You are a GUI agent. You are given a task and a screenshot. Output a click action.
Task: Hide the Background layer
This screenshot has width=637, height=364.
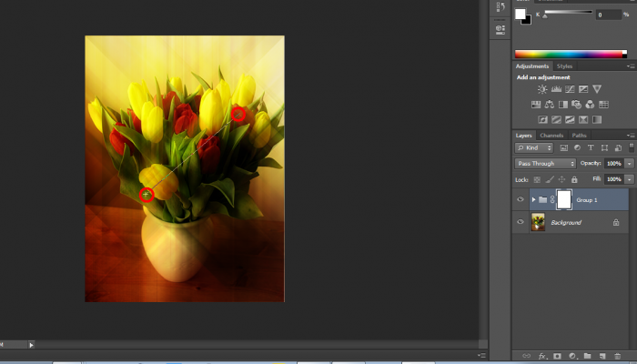click(521, 222)
